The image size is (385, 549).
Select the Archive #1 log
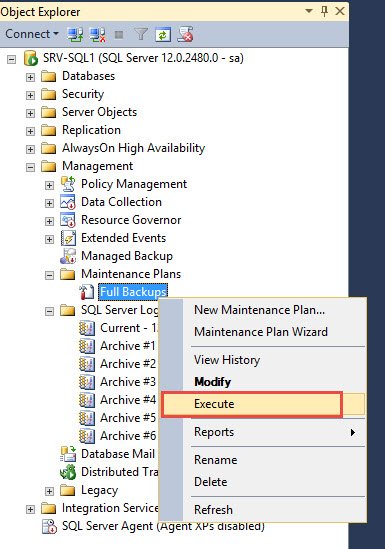(128, 346)
